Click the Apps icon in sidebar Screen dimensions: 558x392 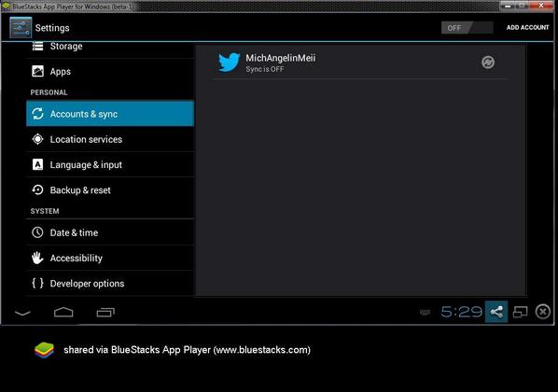(x=37, y=71)
